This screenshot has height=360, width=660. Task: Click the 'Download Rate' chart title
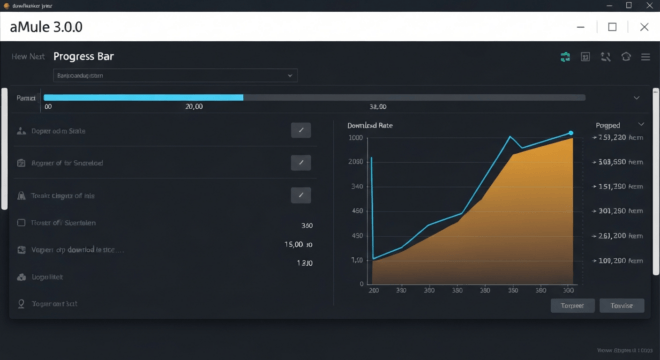(x=370, y=125)
